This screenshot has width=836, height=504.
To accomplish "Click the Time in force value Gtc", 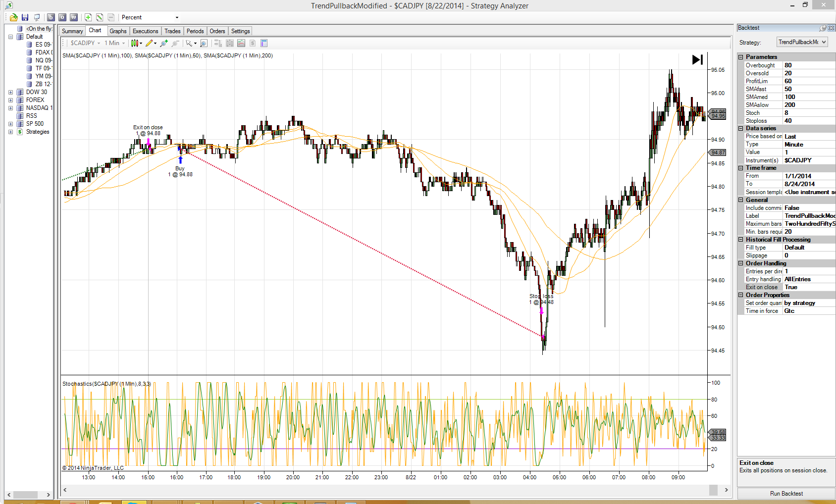I will pyautogui.click(x=809, y=311).
